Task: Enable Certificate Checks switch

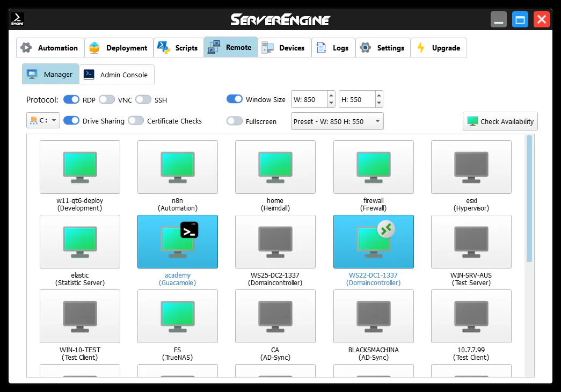Action: (136, 121)
